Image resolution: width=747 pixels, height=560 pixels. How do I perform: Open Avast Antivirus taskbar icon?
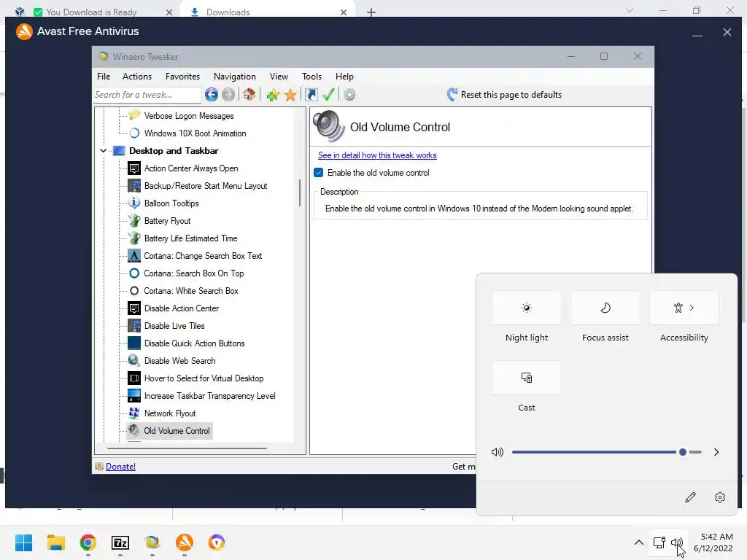point(185,542)
